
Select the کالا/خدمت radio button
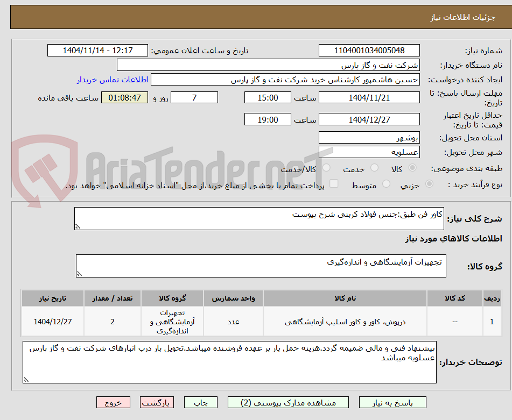pyautogui.click(x=326, y=168)
